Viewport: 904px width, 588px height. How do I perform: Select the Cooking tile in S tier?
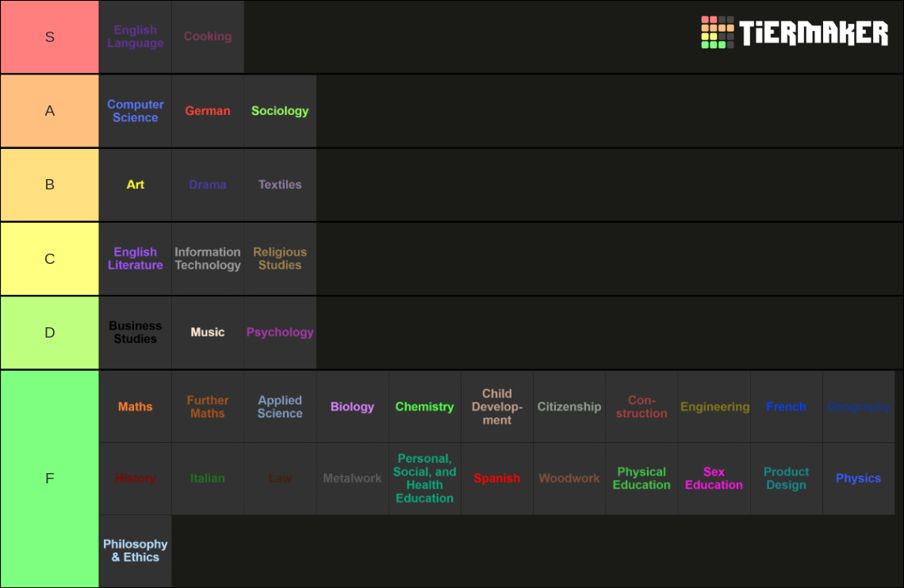pos(208,36)
